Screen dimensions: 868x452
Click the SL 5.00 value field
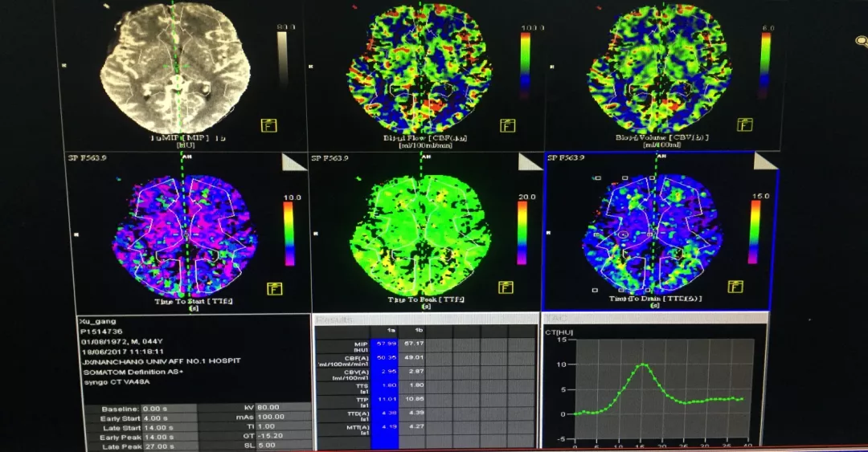click(x=283, y=445)
